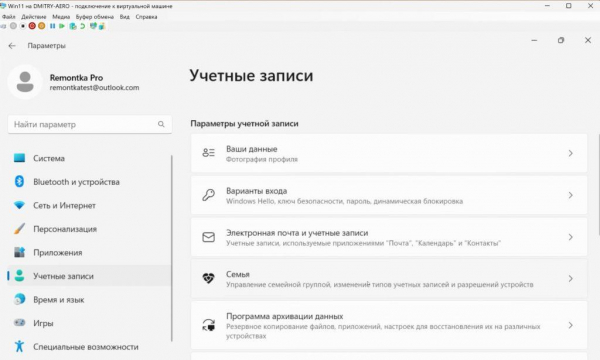The height and width of the screenshot is (360, 600).
Task: Click the key icon for Варианты входа
Action: coord(209,195)
